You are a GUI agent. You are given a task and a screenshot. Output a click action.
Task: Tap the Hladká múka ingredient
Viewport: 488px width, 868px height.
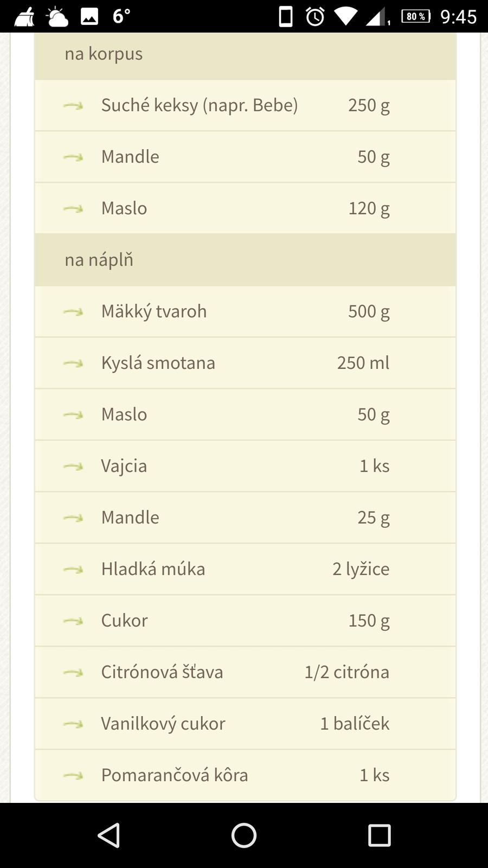click(x=153, y=569)
